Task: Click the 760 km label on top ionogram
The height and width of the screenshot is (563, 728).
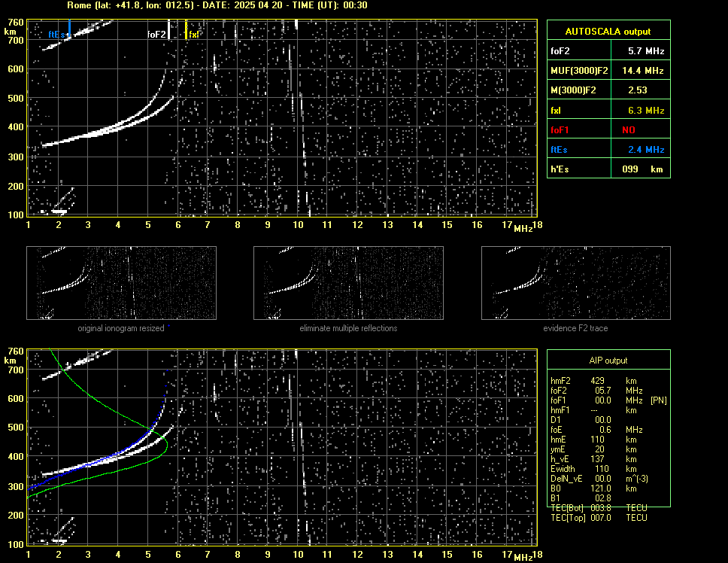Action: [x=16, y=23]
